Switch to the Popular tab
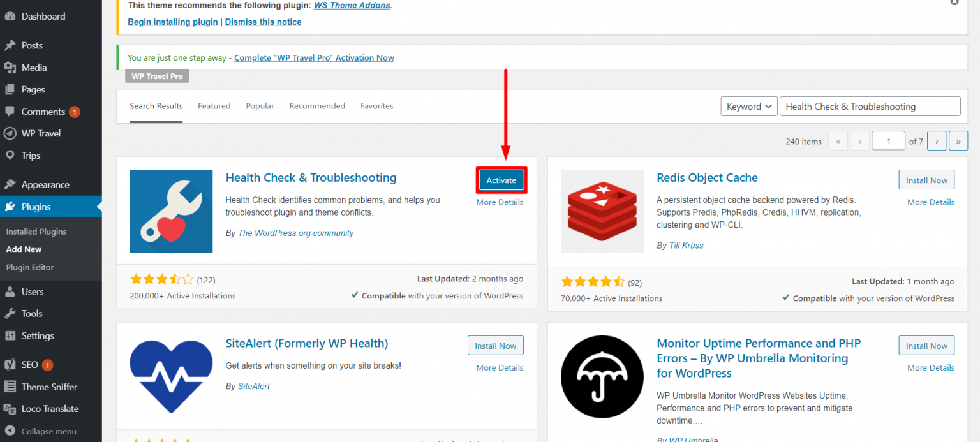Viewport: 980px width, 442px height. click(260, 106)
